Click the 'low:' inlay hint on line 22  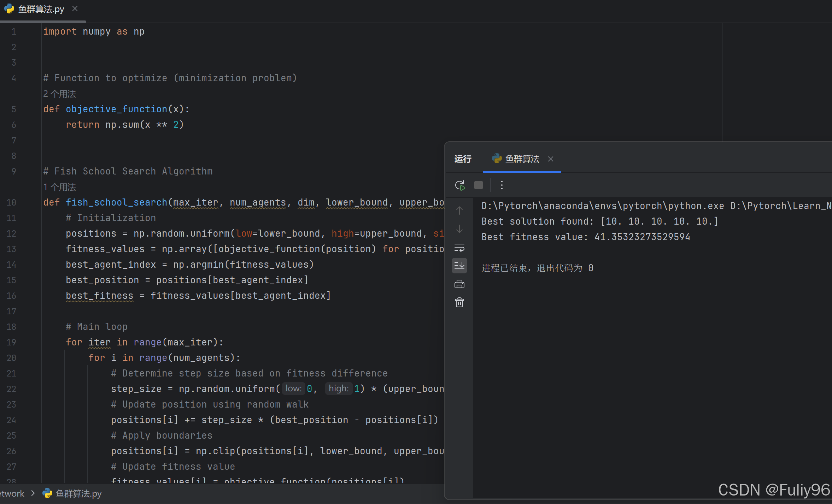[x=293, y=389]
